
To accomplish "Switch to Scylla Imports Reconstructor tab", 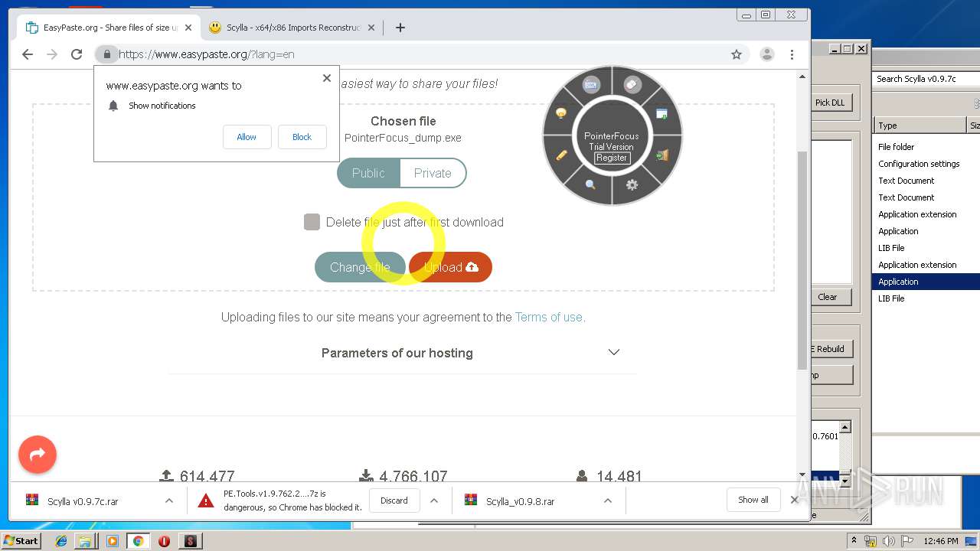I will [x=292, y=28].
